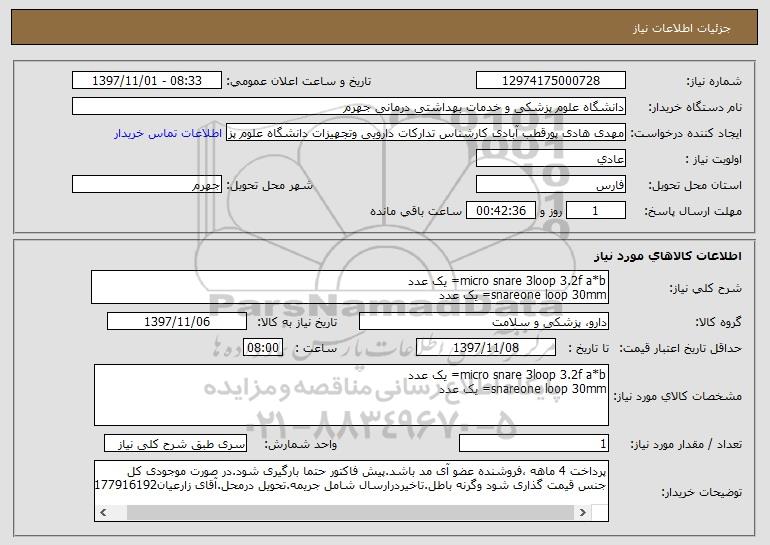
Task: Click the label اولویت نیاز
Action: [x=714, y=159]
